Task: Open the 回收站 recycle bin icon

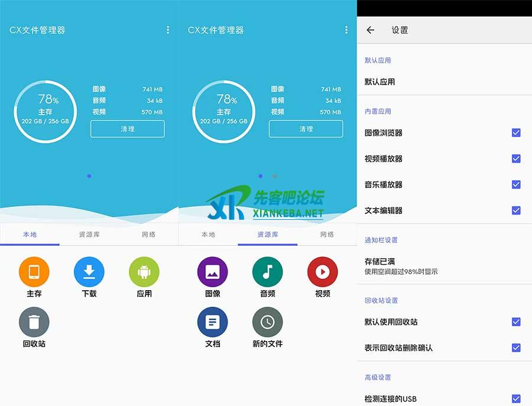Action: 34,322
